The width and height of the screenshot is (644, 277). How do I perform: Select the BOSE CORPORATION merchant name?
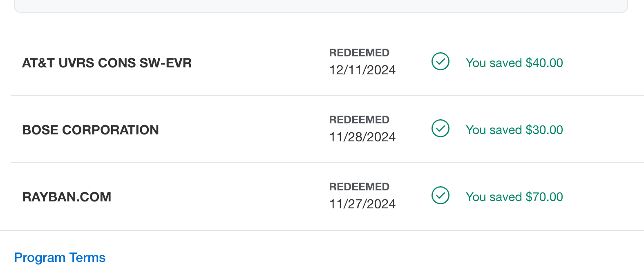90,130
